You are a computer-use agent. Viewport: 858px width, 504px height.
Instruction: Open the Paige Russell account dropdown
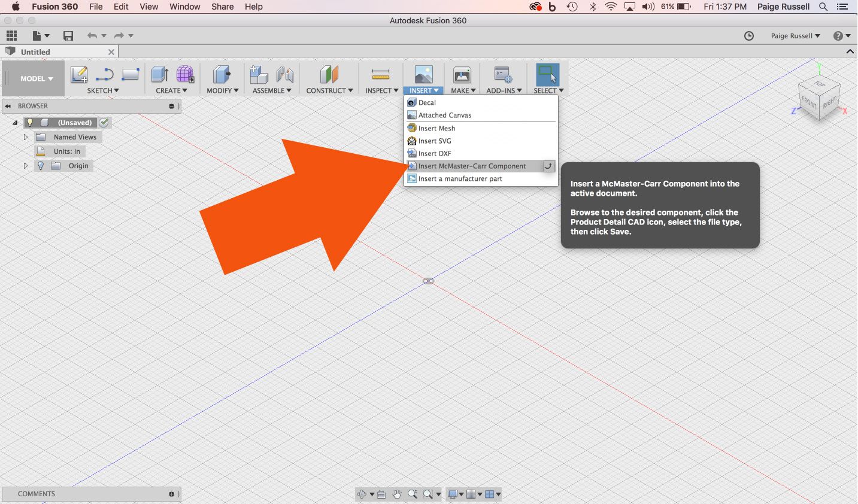pos(795,36)
